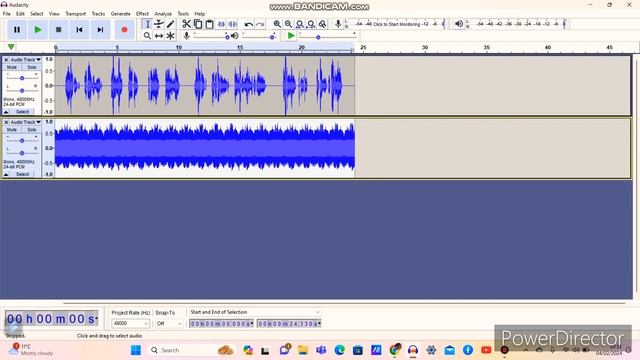The width and height of the screenshot is (640, 360).
Task: Open File Explorer from the taskbar
Action: pyautogui.click(x=302, y=350)
